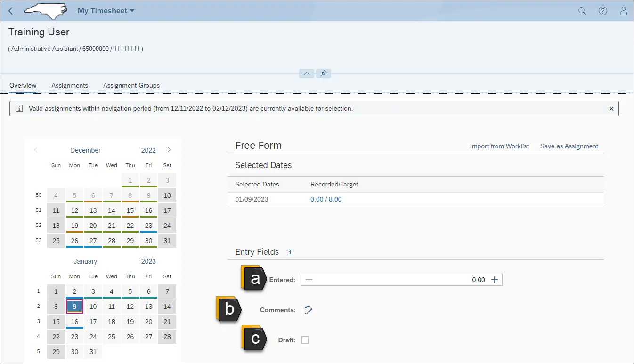Open the help question mark icon
The image size is (634, 364).
[603, 11]
